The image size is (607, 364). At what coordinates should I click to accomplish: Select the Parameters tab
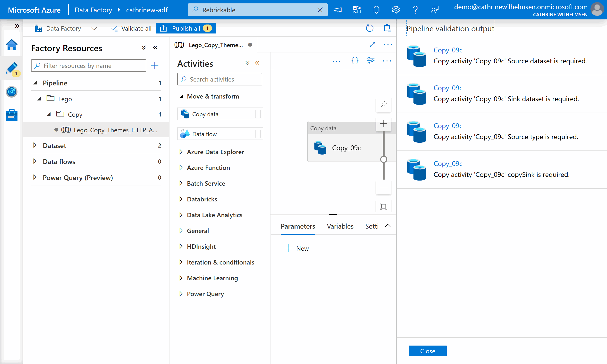[x=298, y=226]
